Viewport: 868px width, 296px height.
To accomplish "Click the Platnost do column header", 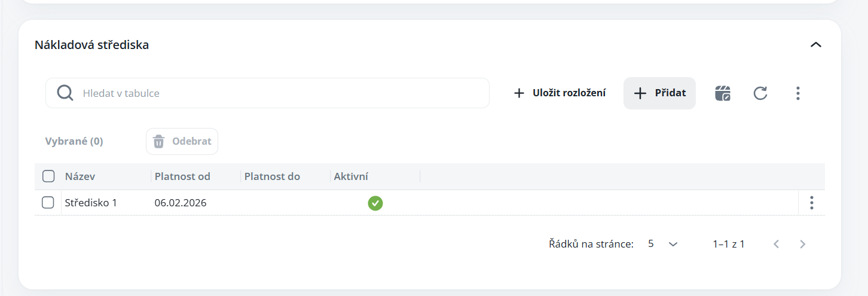I will [272, 176].
